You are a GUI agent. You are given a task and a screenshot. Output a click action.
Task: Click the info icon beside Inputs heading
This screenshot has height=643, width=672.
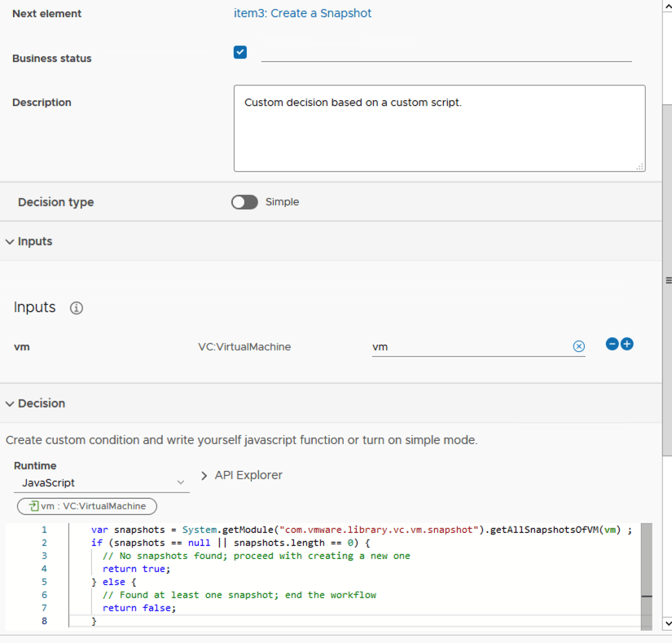click(77, 308)
